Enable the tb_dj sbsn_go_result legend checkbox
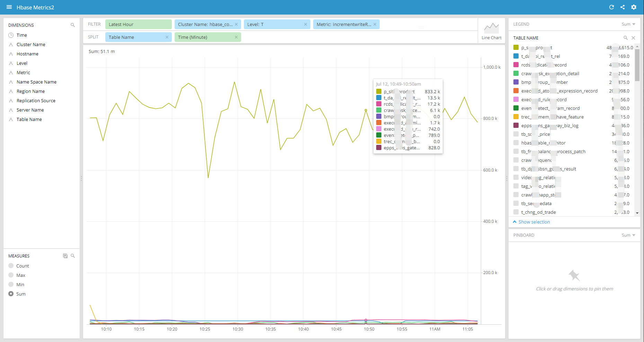The width and height of the screenshot is (644, 342). tap(515, 169)
